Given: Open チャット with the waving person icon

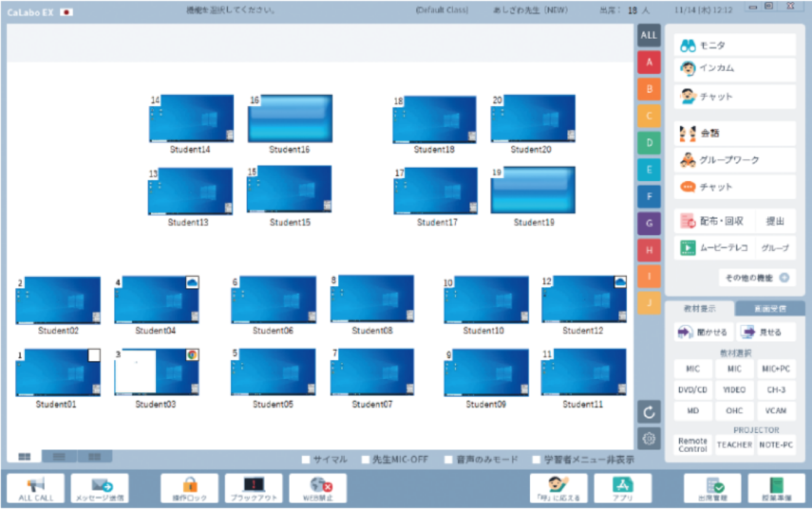Looking at the screenshot, I should (735, 97).
